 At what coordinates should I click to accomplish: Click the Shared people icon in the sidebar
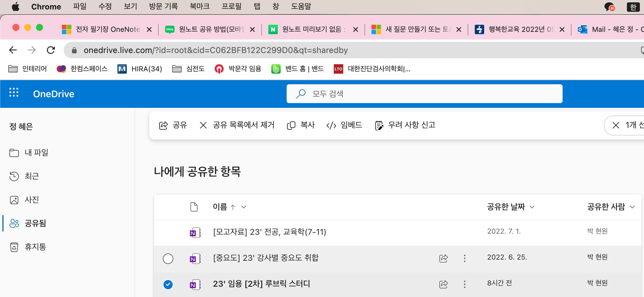[x=14, y=223]
